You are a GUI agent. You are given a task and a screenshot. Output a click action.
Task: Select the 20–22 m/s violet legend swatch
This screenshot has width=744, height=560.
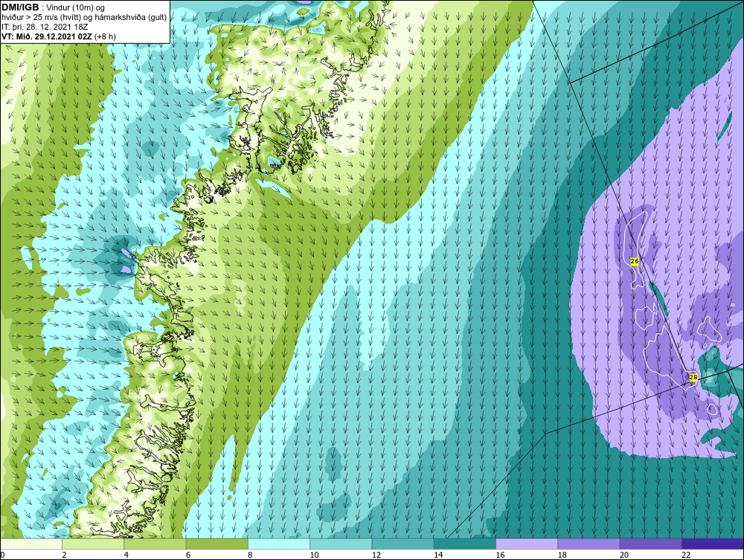pyautogui.click(x=650, y=544)
